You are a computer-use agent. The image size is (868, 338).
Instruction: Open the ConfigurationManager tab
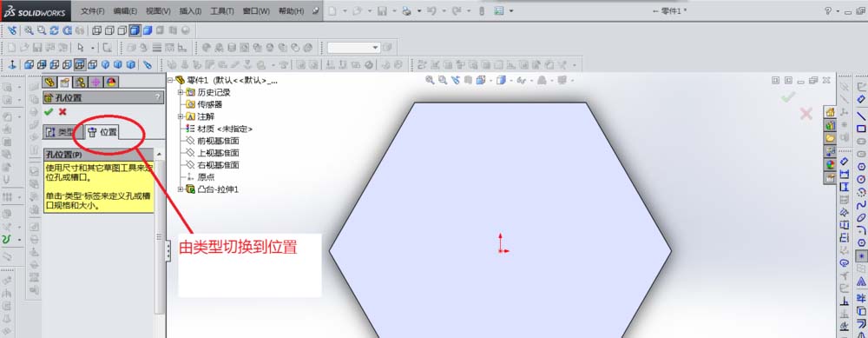[x=81, y=82]
